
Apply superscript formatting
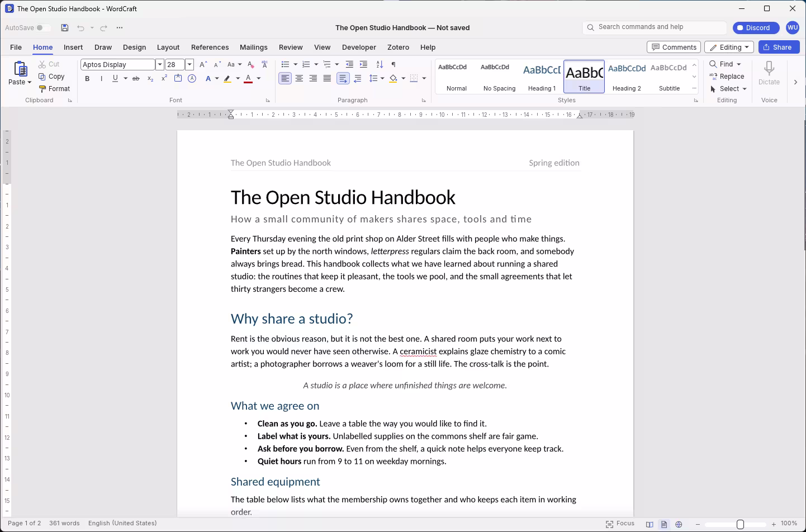click(x=164, y=79)
